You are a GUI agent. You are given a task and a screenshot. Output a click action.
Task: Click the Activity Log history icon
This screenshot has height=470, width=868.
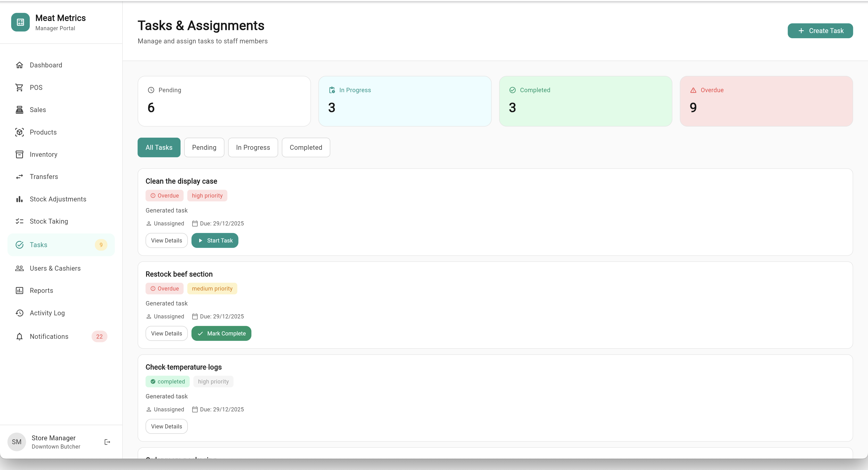(x=20, y=313)
